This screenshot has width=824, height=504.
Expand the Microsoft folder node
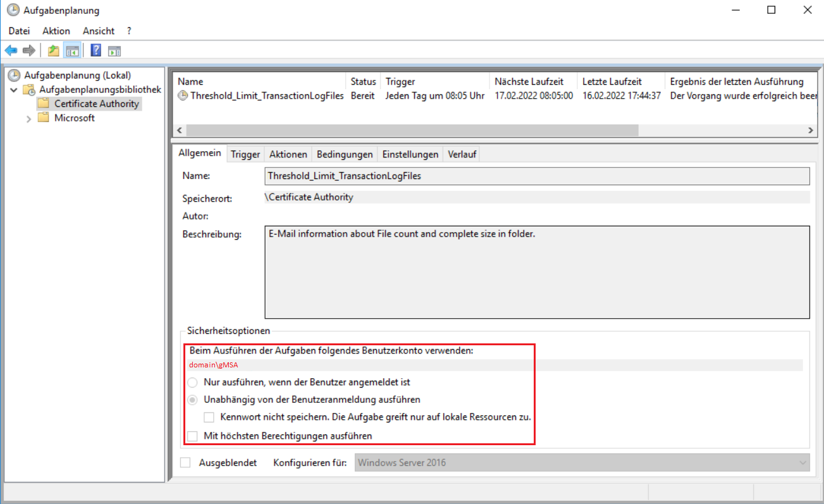28,118
